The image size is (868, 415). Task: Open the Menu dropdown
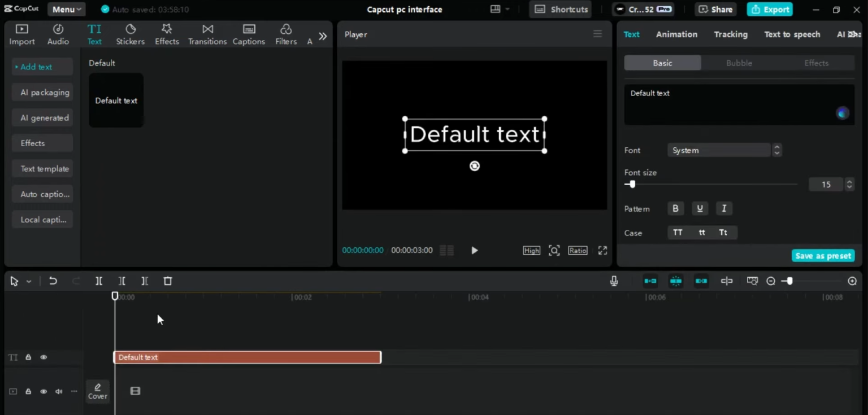tap(67, 9)
